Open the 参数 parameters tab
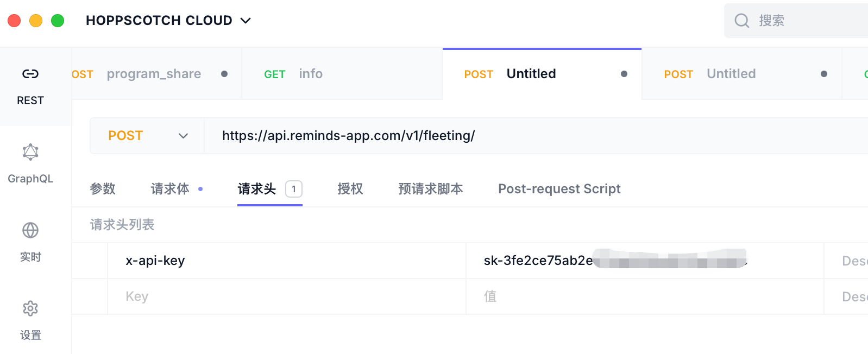 click(x=103, y=189)
